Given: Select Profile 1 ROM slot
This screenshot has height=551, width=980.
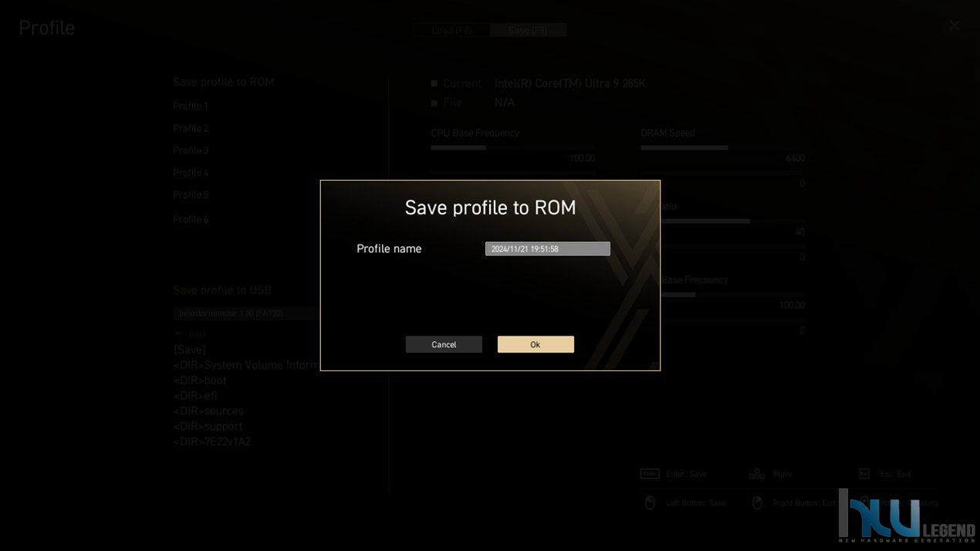Looking at the screenshot, I should tap(191, 106).
